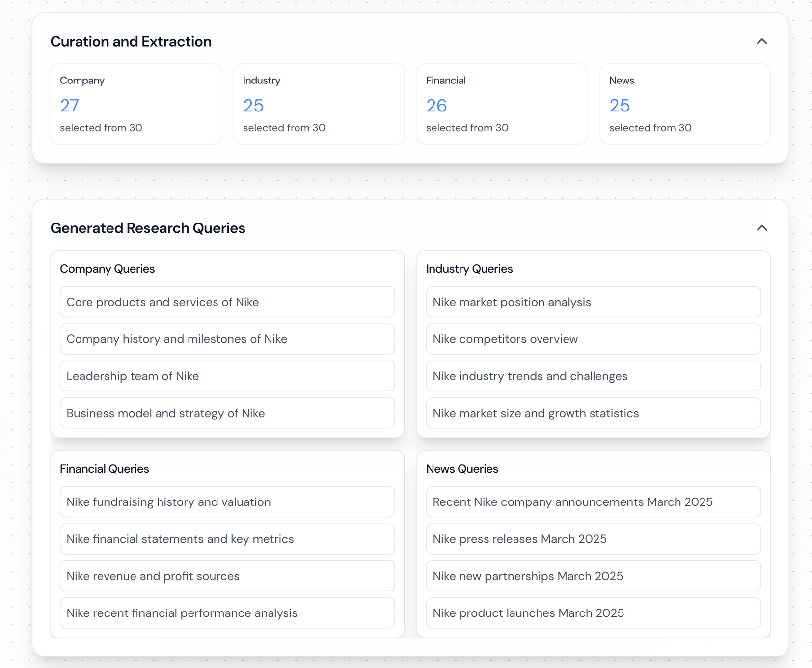Select 'Nike product launches March 2025' query
This screenshot has height=668, width=812.
click(594, 613)
